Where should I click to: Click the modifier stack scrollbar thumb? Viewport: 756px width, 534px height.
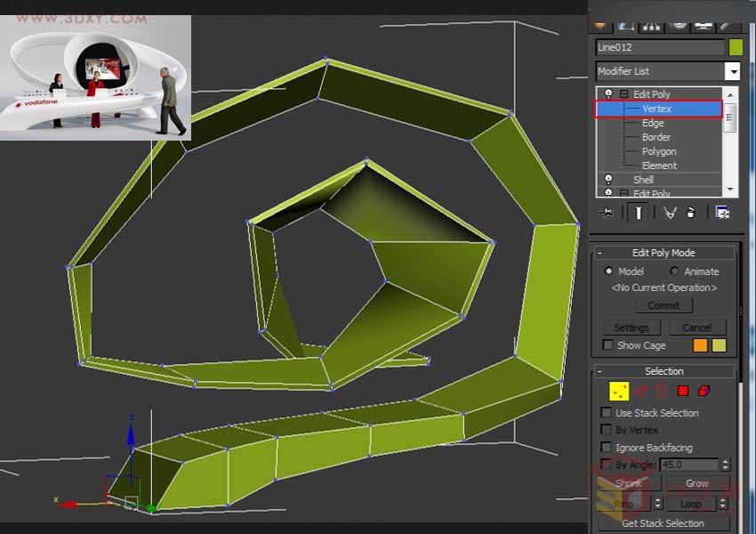(729, 118)
